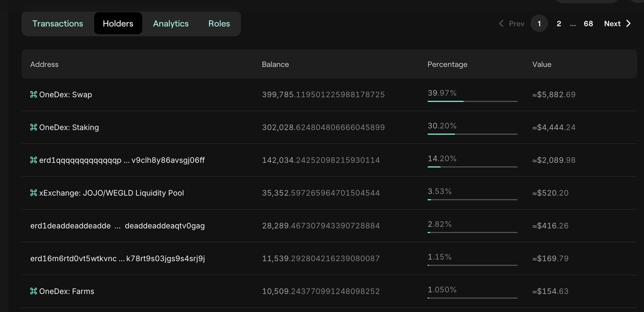Viewport: 644px width, 312px height.
Task: Open the Roles tab
Action: [219, 24]
